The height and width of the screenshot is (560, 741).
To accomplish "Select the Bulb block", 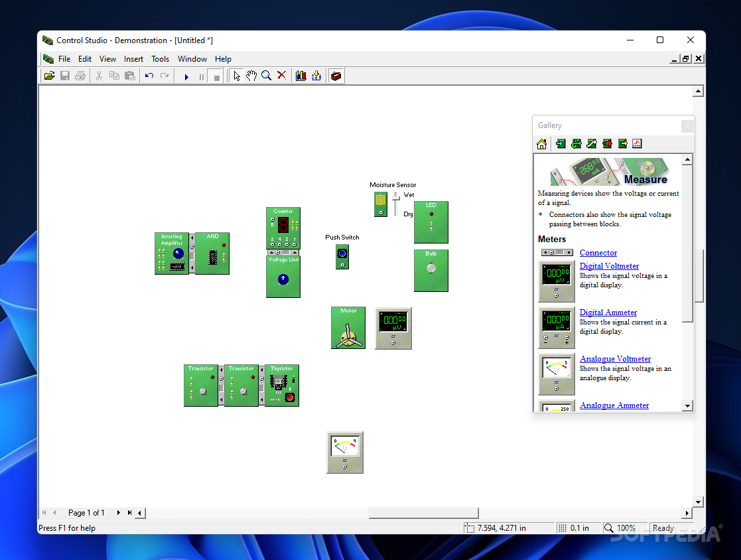I will [431, 271].
